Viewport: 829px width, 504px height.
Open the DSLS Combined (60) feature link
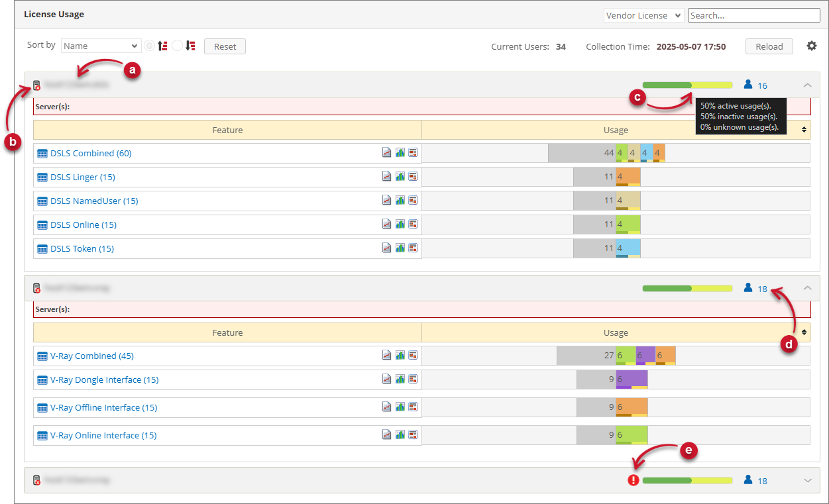[x=91, y=153]
